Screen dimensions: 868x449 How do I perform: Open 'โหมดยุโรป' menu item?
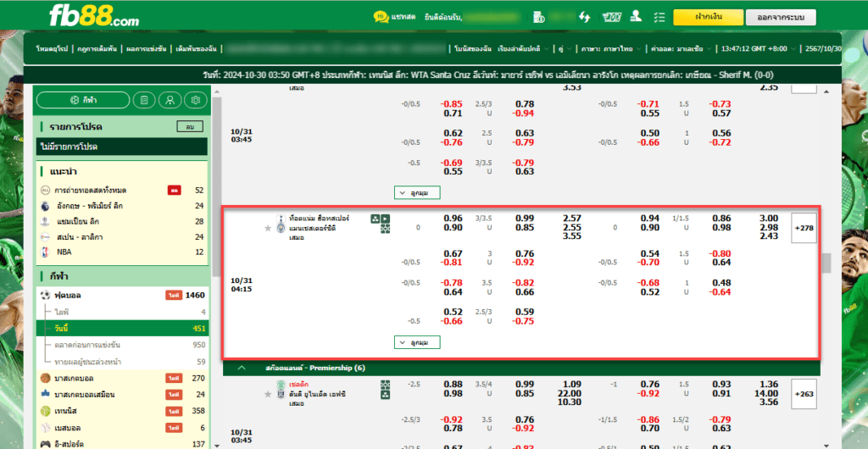point(52,48)
